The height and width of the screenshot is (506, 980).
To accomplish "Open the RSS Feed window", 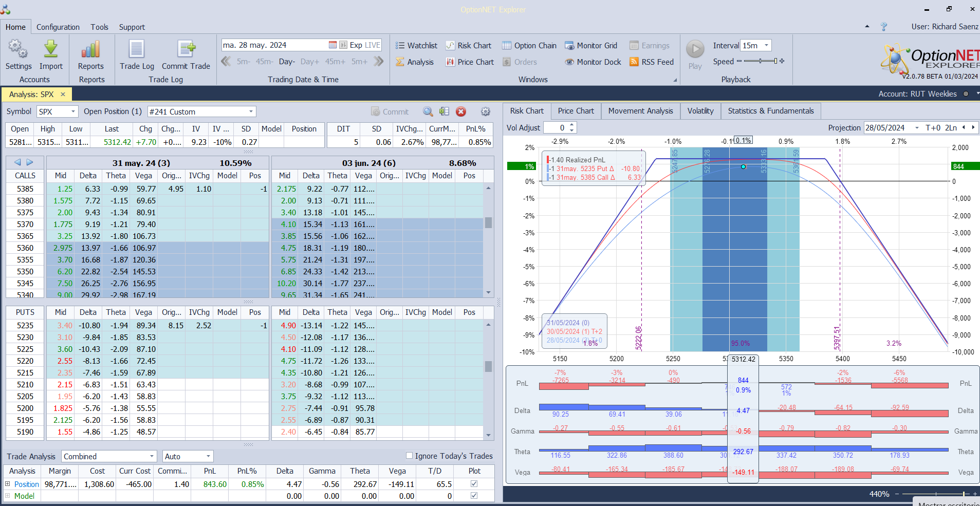I will (x=651, y=62).
